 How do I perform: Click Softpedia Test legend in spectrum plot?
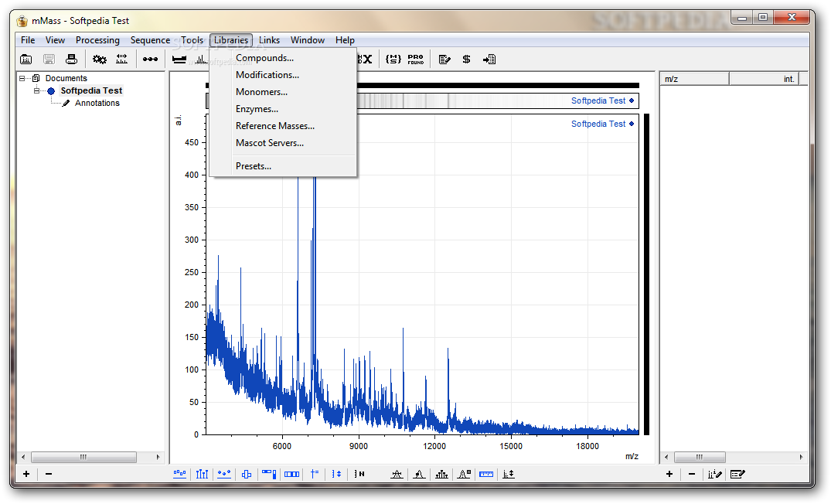602,124
